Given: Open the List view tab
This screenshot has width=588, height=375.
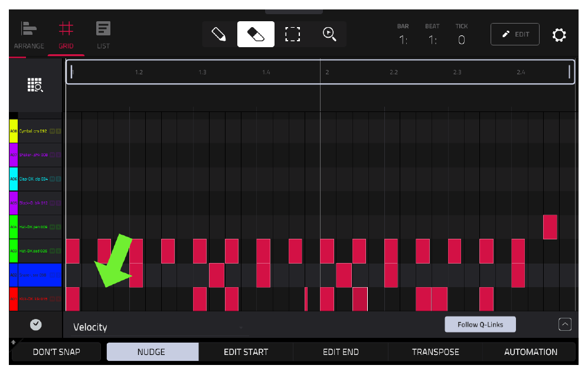Looking at the screenshot, I should point(103,35).
